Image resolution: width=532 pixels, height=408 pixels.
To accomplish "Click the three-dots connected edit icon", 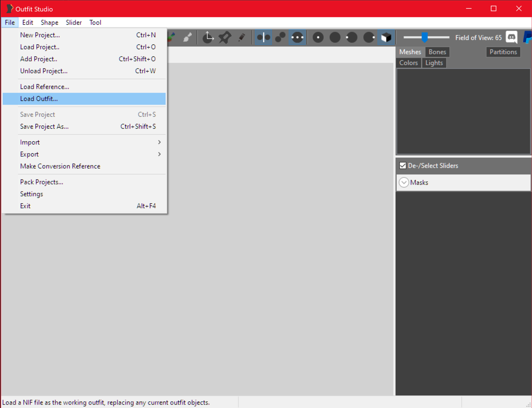I will 298,37.
